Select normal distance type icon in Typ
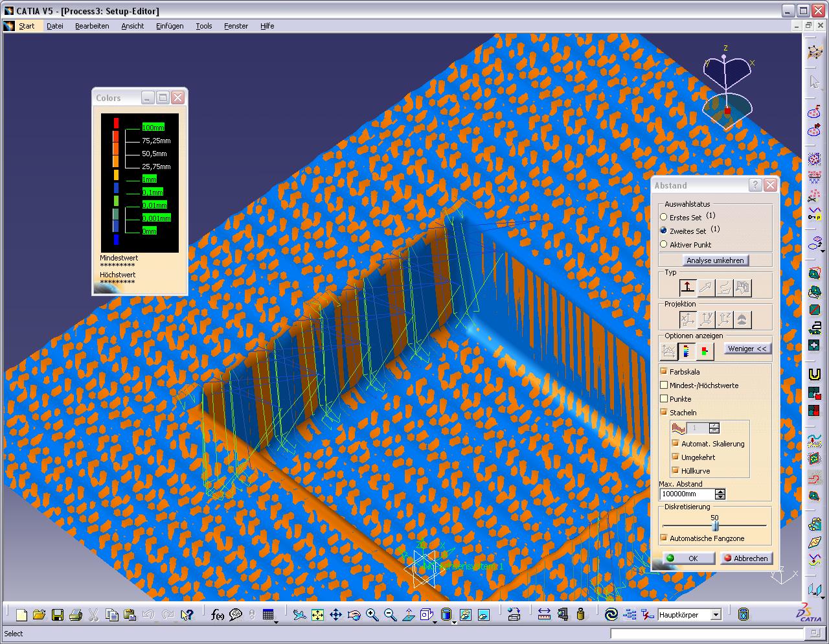This screenshot has height=644, width=829. [x=688, y=287]
